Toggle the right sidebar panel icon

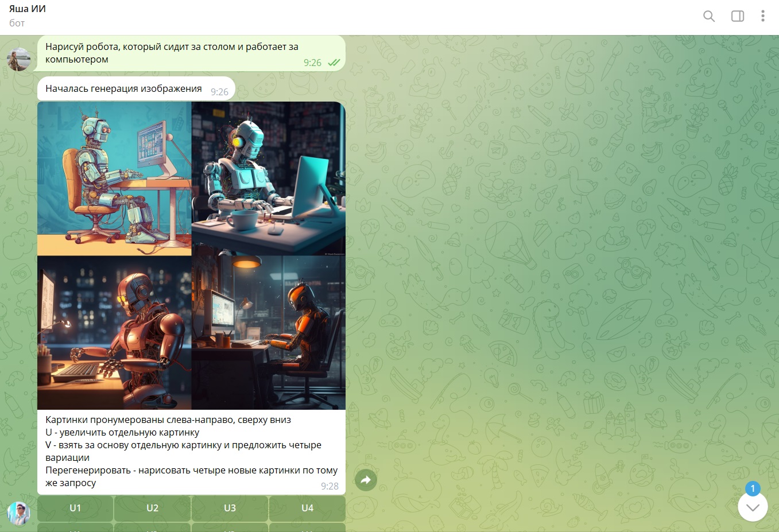[738, 16]
